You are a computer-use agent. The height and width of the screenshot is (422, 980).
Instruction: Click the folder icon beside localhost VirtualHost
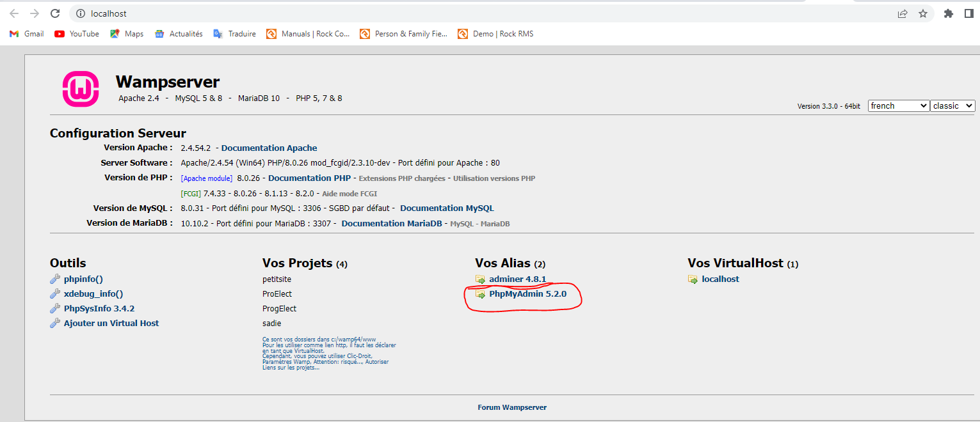point(693,279)
